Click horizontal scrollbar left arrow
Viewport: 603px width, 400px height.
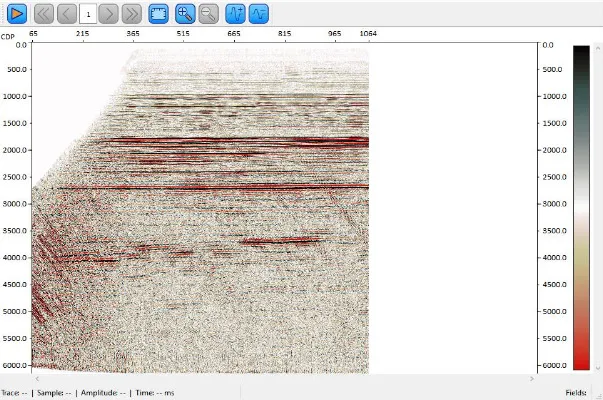click(x=37, y=379)
